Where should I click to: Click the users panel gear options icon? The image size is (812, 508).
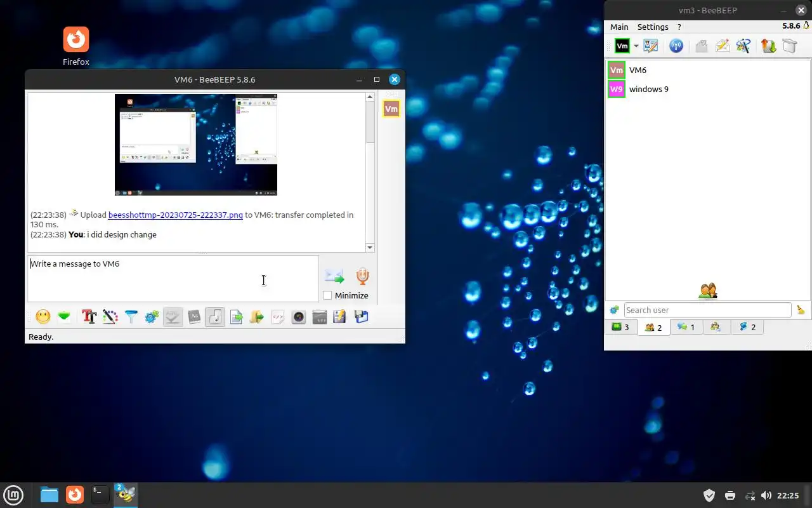point(614,310)
